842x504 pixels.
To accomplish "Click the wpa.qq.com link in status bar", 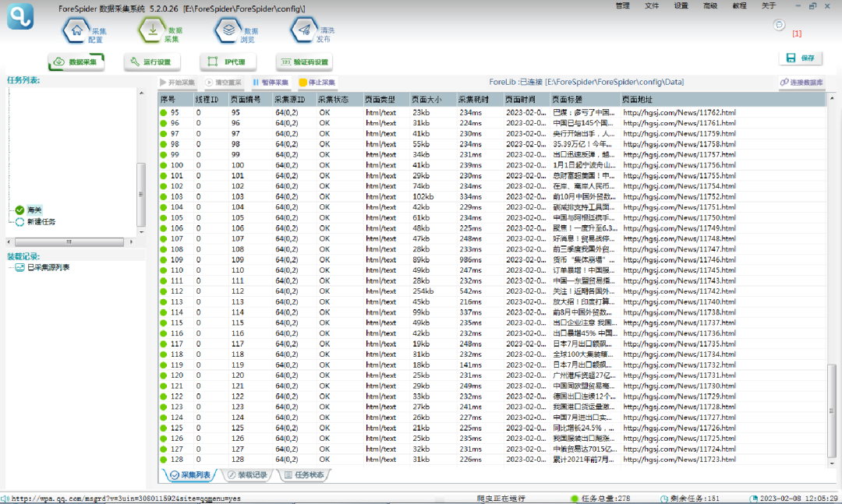I will click(x=126, y=499).
